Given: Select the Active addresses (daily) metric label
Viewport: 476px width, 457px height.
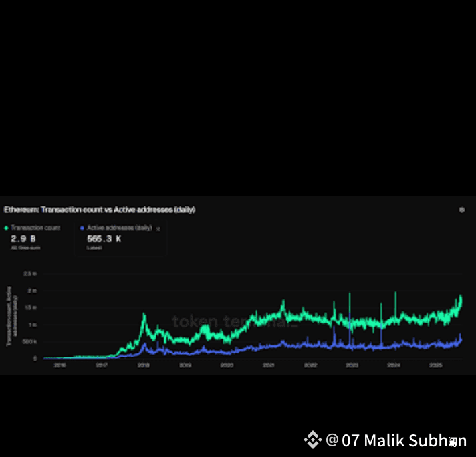Looking at the screenshot, I should point(119,228).
